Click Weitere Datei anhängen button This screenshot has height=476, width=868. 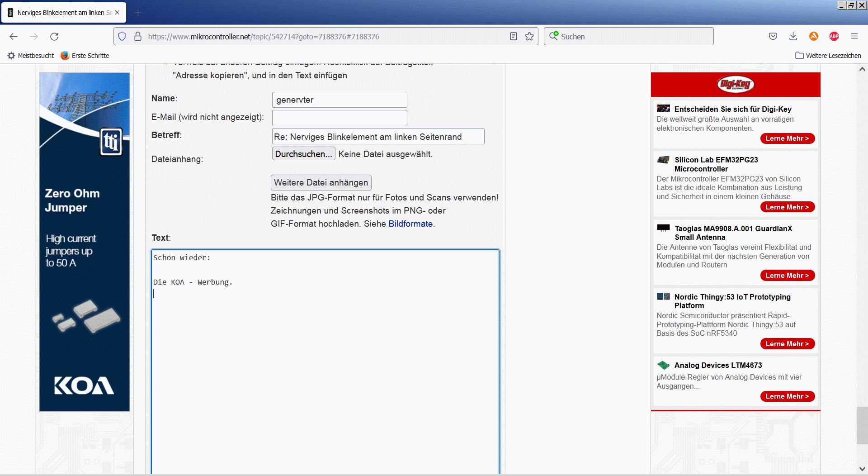tap(321, 182)
